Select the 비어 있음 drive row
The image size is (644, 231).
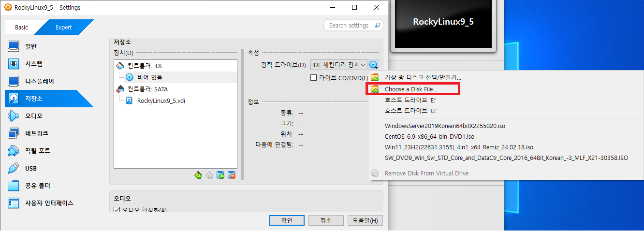click(x=176, y=77)
